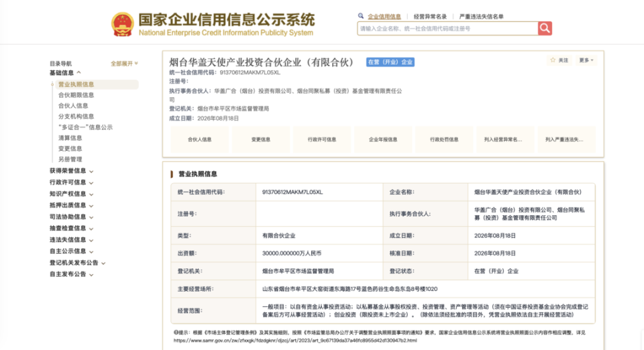Click the 主要经营场所 address text
Viewport: 644px width, 350px height.
[350, 289]
